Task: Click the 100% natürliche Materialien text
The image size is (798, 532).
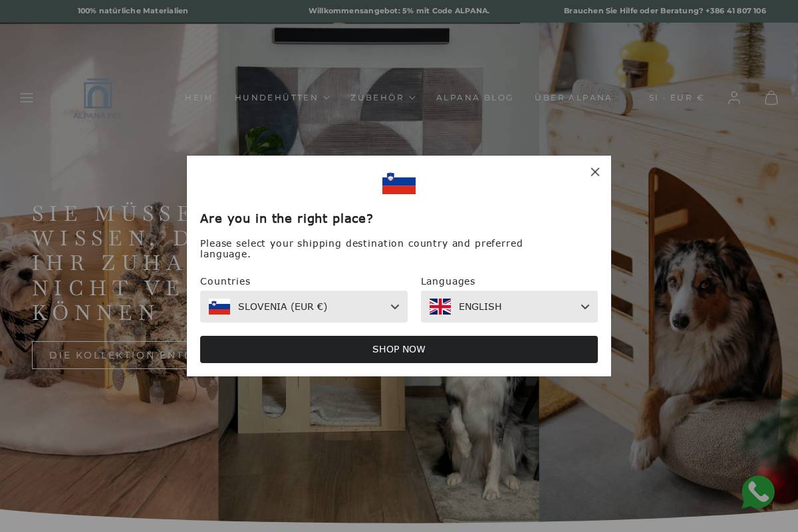Action: tap(133, 11)
